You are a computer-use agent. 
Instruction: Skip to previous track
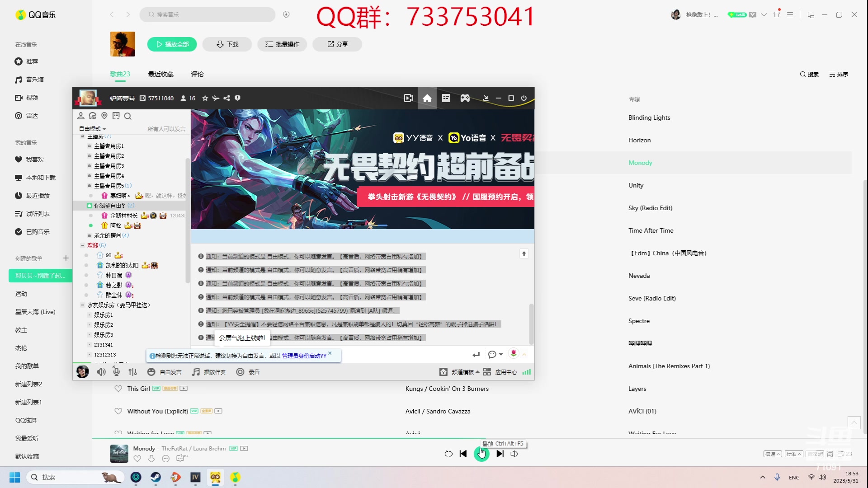pos(463,454)
